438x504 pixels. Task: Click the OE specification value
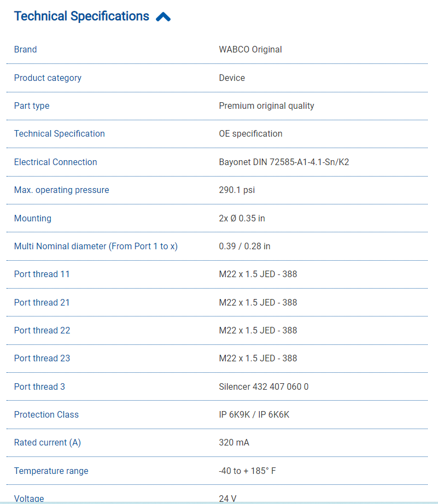click(x=250, y=134)
